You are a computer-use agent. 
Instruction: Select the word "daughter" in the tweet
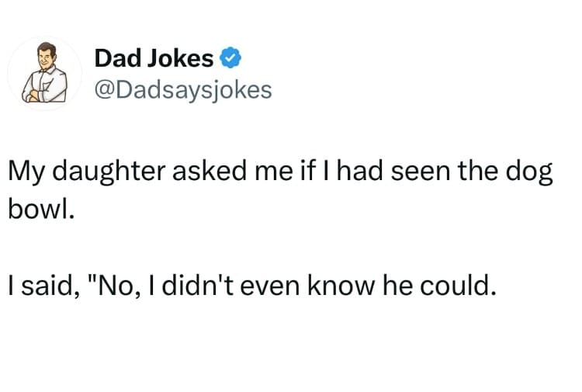pyautogui.click(x=108, y=172)
